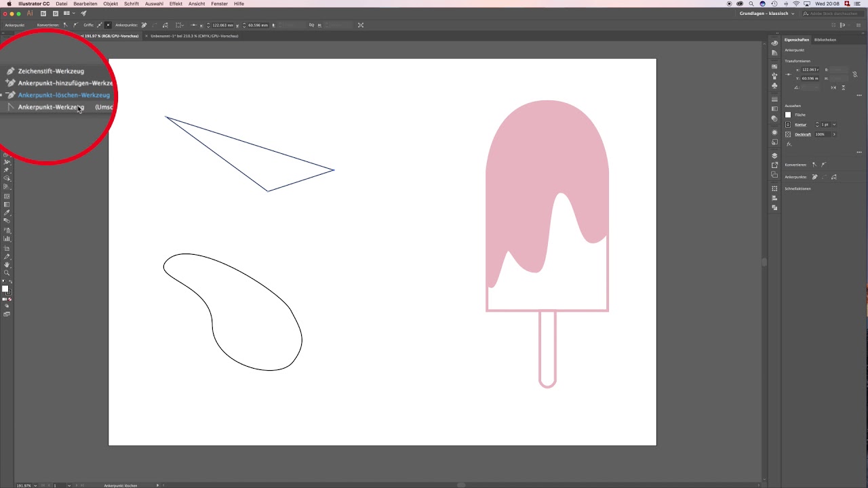This screenshot has height=488, width=868.
Task: Click remove selected anchor points in control bar
Action: (144, 25)
